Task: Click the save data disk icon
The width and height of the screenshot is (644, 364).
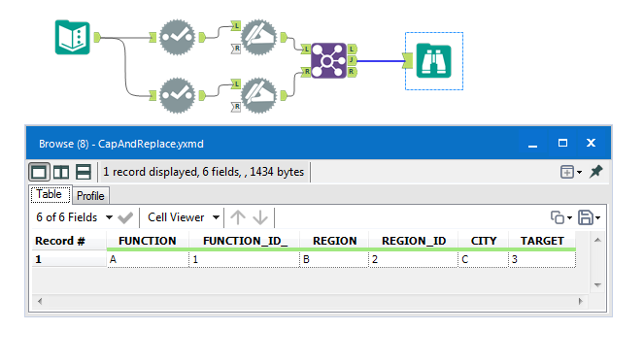Action: [x=586, y=217]
